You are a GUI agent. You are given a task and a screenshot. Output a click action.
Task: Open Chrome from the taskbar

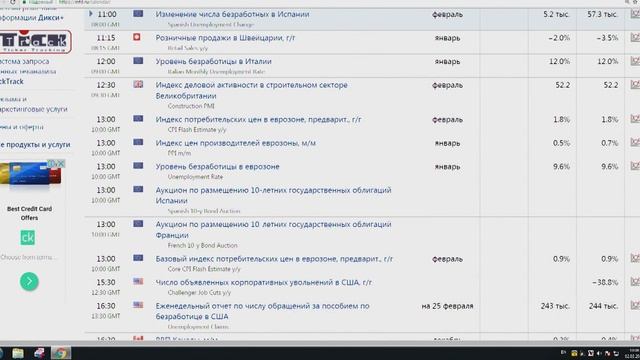(60, 353)
